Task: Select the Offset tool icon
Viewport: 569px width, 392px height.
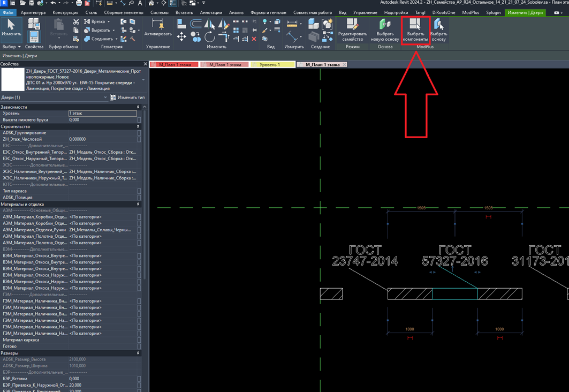Action: (195, 24)
